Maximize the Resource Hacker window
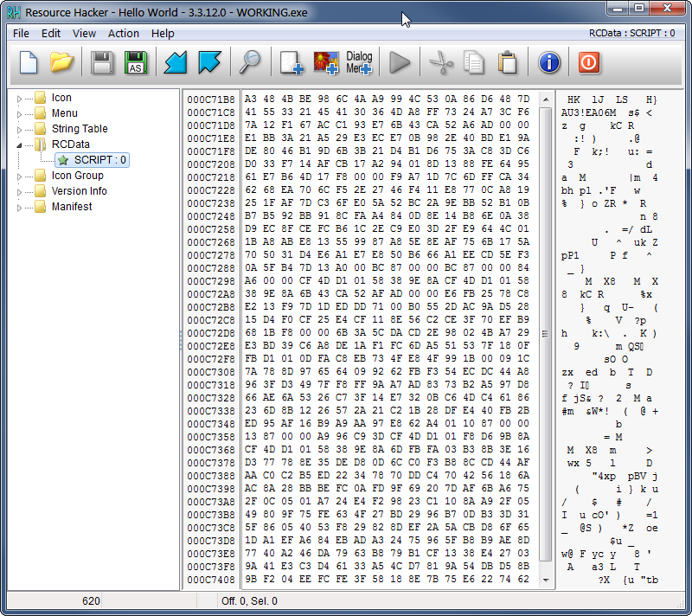This screenshot has height=616, width=692. 638,9
